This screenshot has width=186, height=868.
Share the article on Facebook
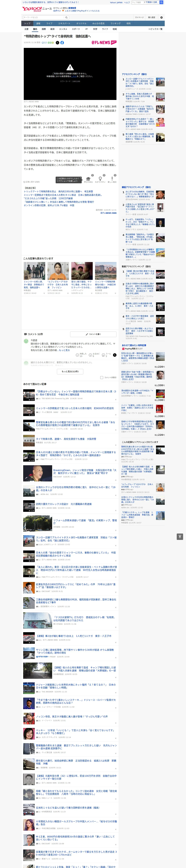tap(62, 43)
